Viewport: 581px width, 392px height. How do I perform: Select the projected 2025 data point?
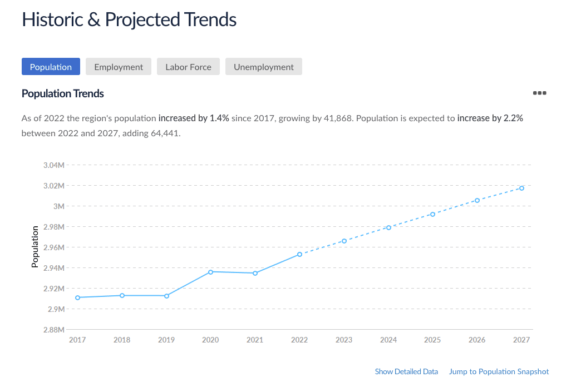(x=432, y=214)
